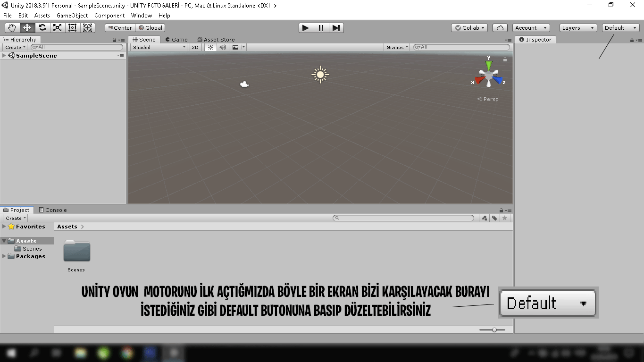Toggle scene lighting on or off
This screenshot has width=644, height=362.
pos(211,47)
